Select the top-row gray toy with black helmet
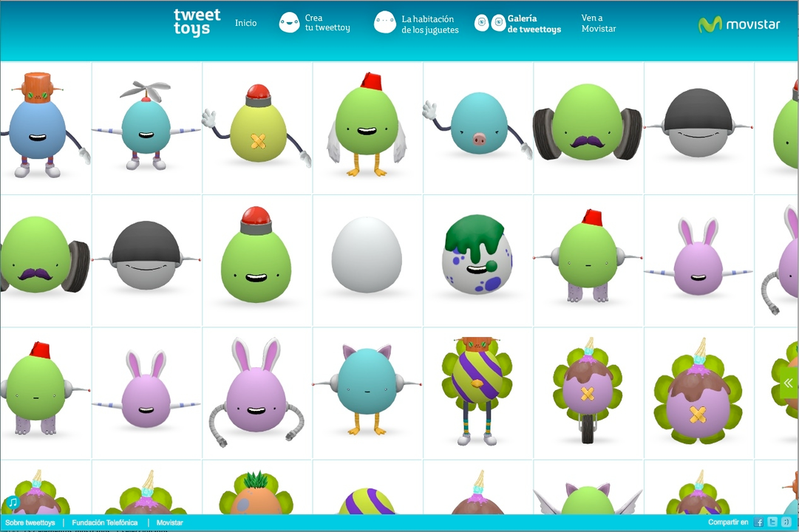 [x=698, y=123]
